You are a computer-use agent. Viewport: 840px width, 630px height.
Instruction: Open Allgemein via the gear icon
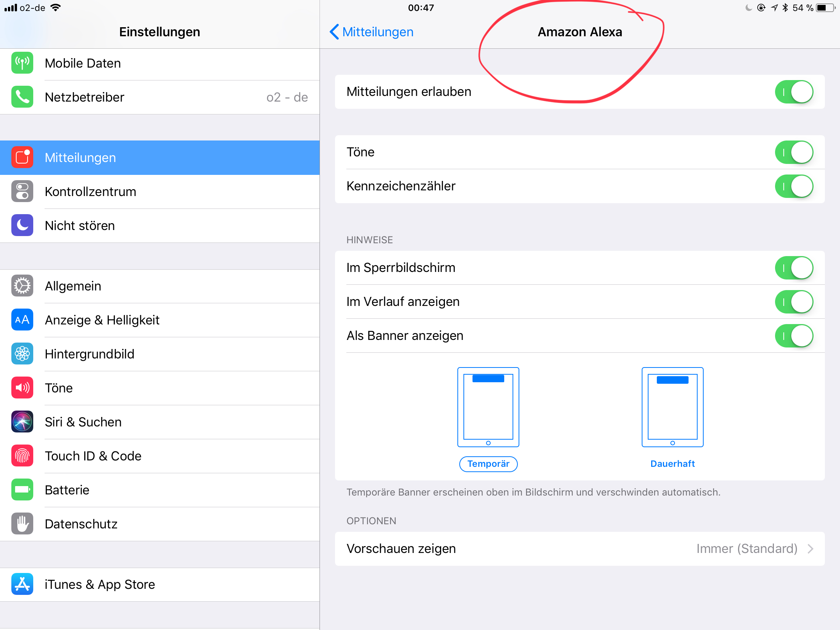[22, 286]
